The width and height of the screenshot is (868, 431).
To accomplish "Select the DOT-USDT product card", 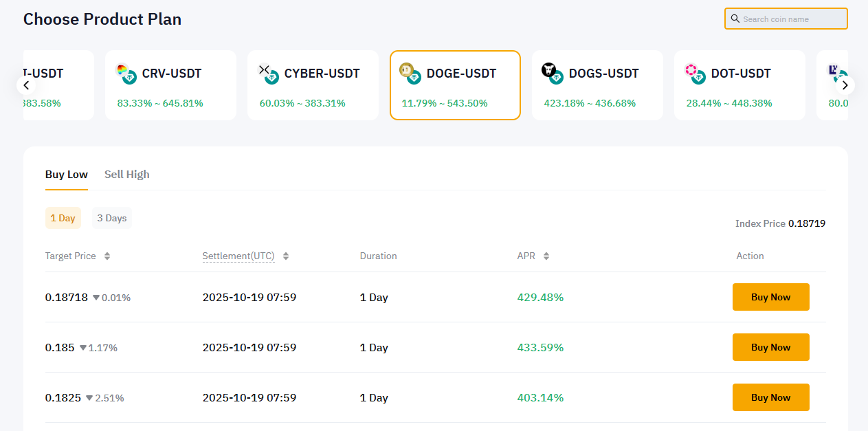I will tap(739, 85).
